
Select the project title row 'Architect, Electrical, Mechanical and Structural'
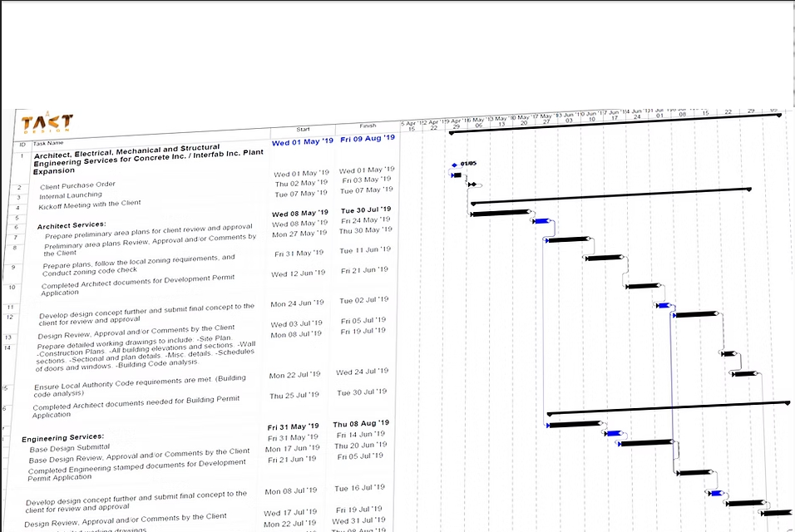(x=148, y=159)
